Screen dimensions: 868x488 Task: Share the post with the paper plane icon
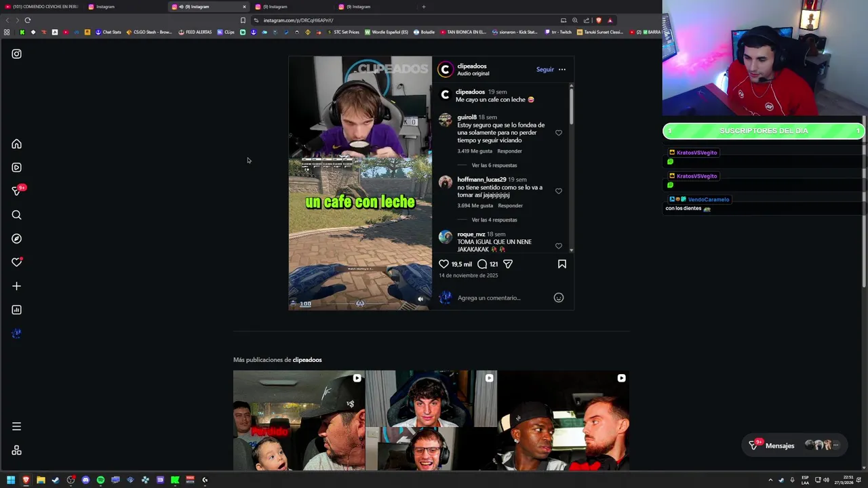coord(508,264)
